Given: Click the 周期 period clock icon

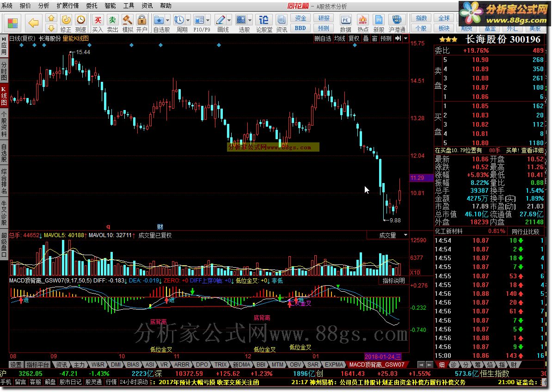Looking at the screenshot, I should pyautogui.click(x=179, y=20).
